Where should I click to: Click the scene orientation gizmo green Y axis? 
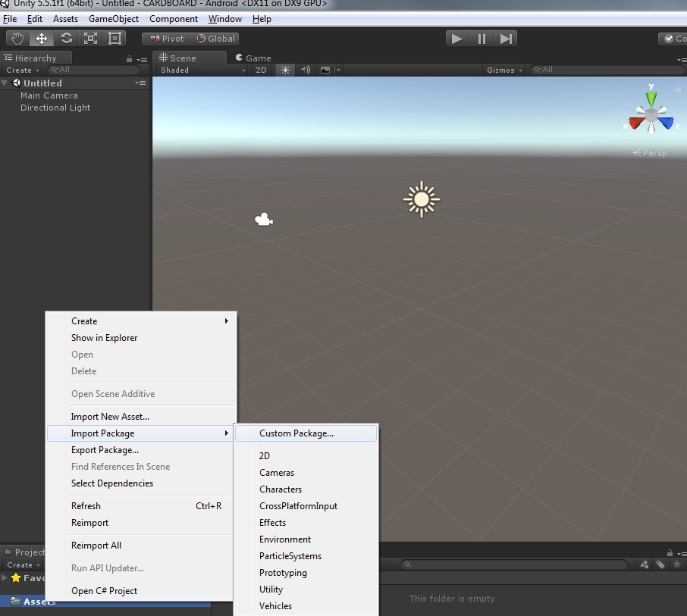(x=651, y=98)
